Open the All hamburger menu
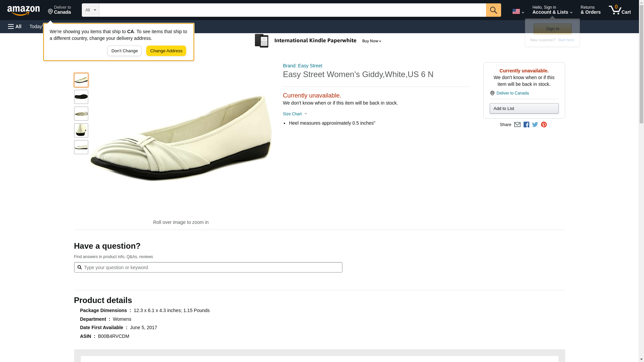Screen dimensions: 644x362 click(15, 26)
